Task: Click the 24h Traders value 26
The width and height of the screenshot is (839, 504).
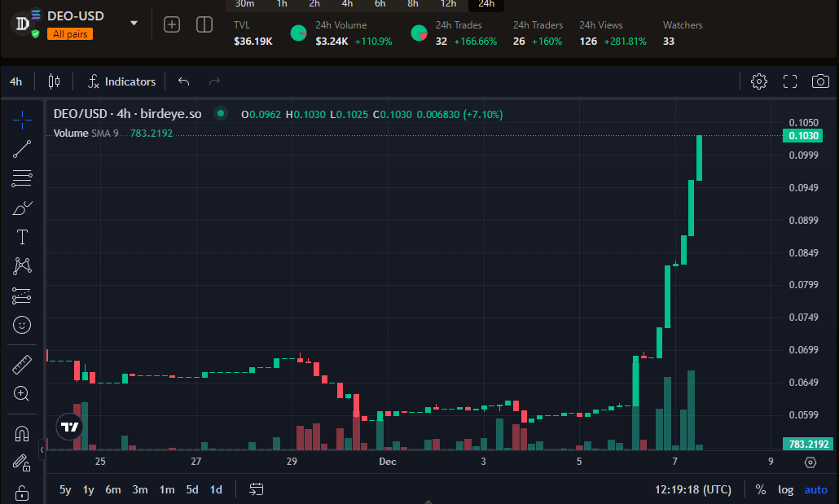Action: (x=519, y=42)
